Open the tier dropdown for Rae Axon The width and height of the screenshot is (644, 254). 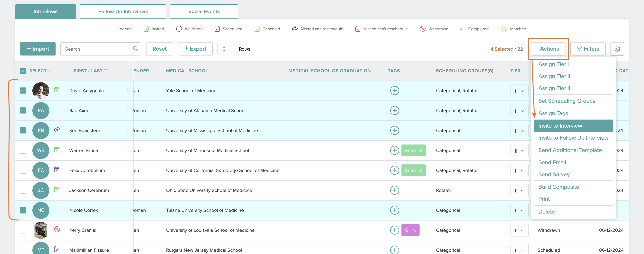[519, 111]
